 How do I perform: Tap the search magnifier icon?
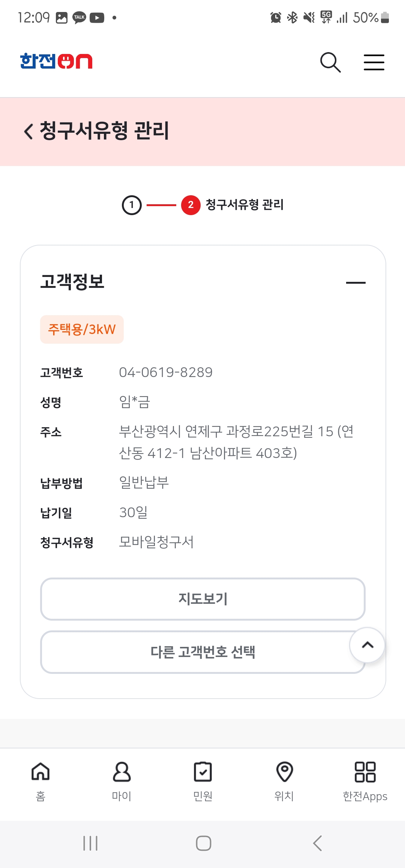click(x=330, y=62)
